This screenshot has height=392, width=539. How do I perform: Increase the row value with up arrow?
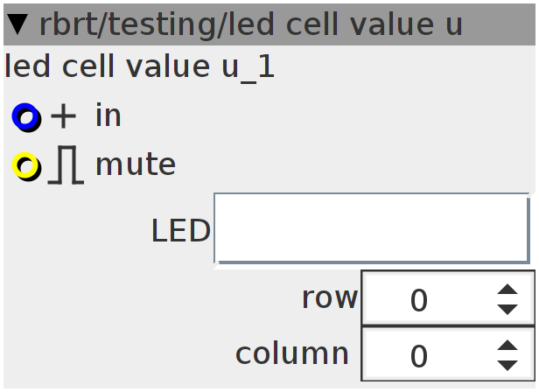point(507,291)
